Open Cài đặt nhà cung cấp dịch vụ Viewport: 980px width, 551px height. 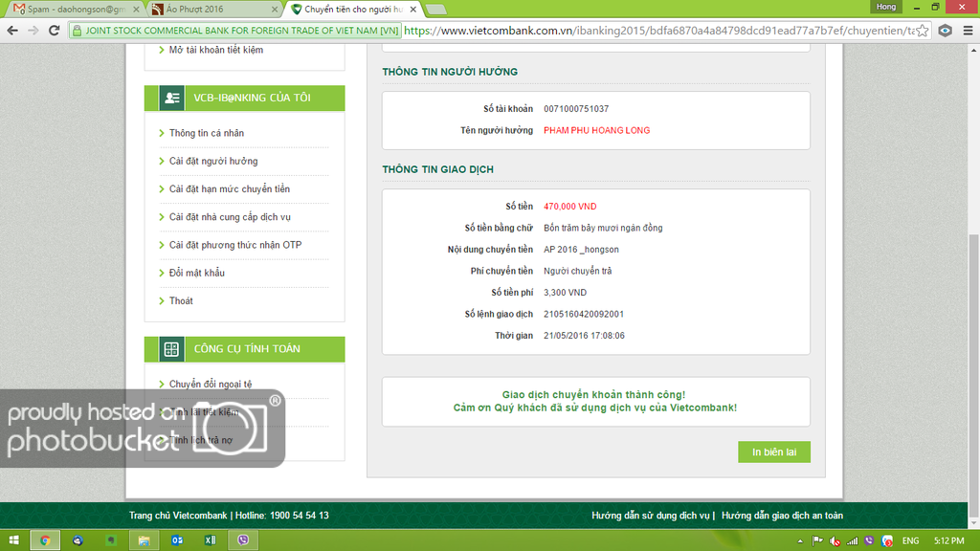pos(230,217)
